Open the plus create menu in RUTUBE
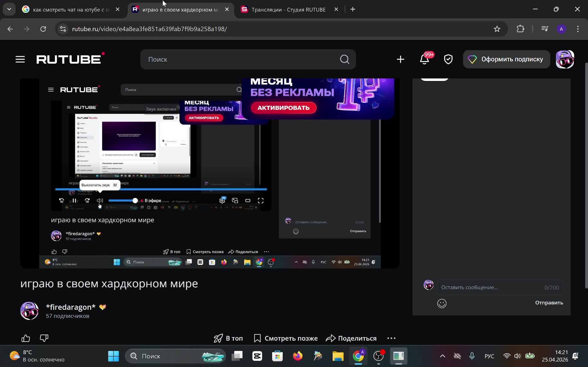Viewport: 588px width, 367px height. tap(400, 59)
